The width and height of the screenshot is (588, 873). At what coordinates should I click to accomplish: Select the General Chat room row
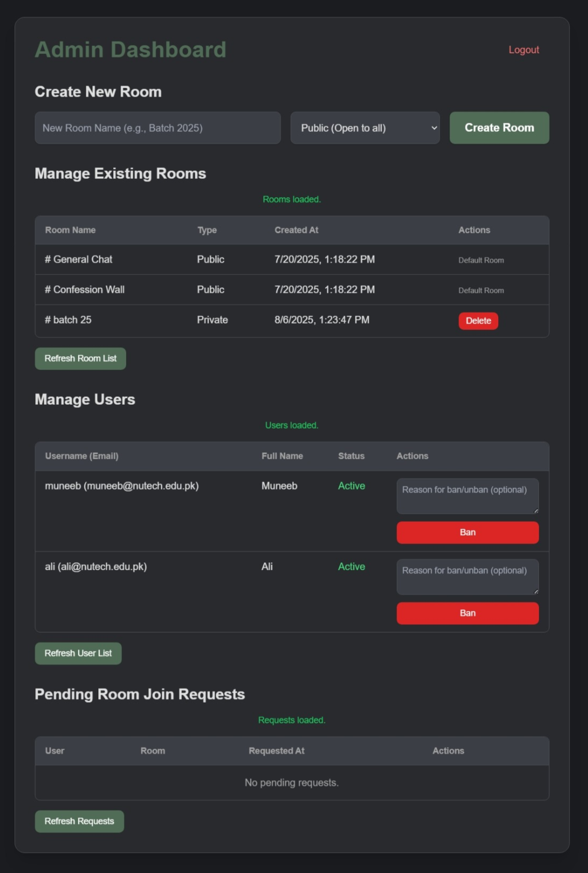(x=78, y=259)
